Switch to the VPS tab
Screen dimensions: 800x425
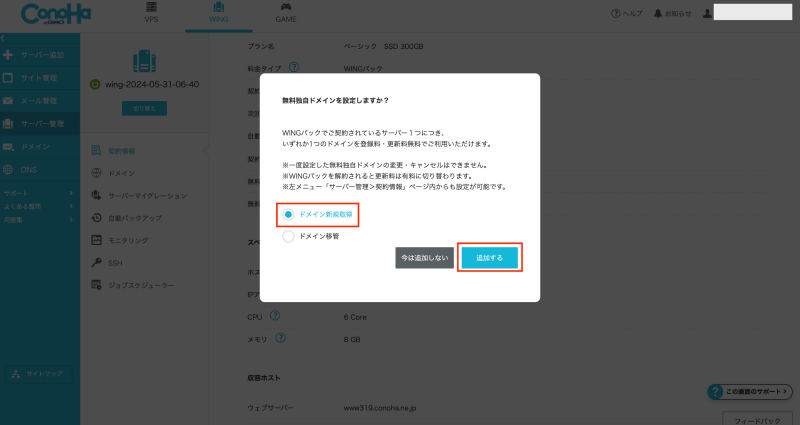[x=151, y=13]
